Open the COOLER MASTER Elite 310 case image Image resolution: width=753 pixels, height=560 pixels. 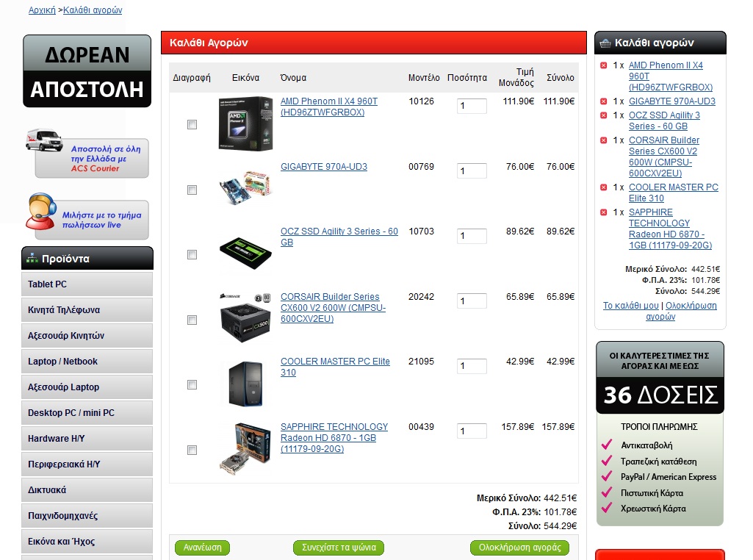245,384
